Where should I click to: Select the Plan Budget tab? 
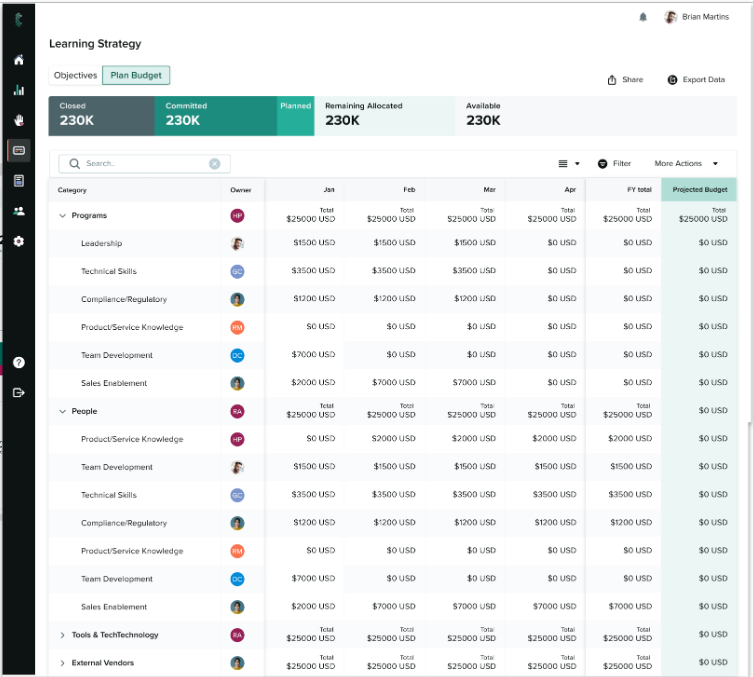[136, 75]
